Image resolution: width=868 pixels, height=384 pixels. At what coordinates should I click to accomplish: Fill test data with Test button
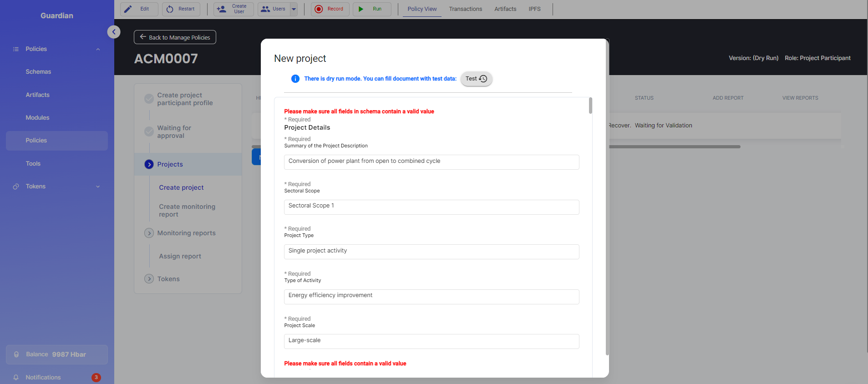tap(476, 79)
